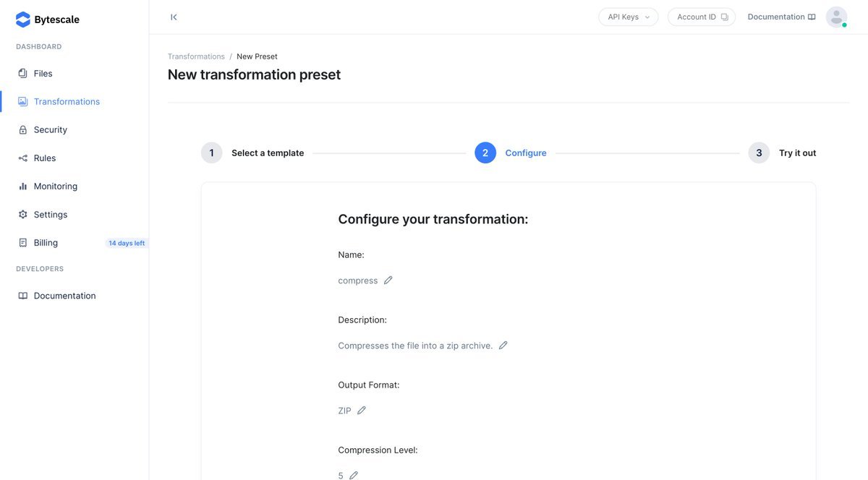The image size is (868, 480).
Task: Click the Documentation link in the top bar
Action: click(x=781, y=17)
